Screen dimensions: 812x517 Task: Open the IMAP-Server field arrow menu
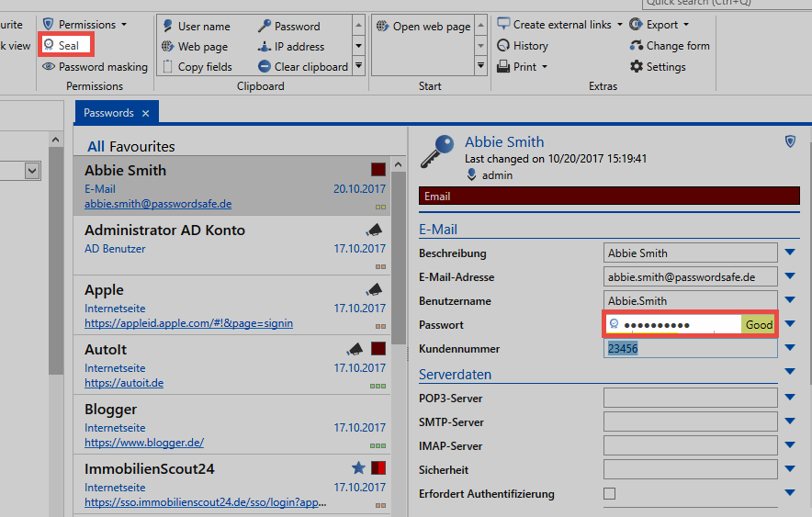click(790, 444)
